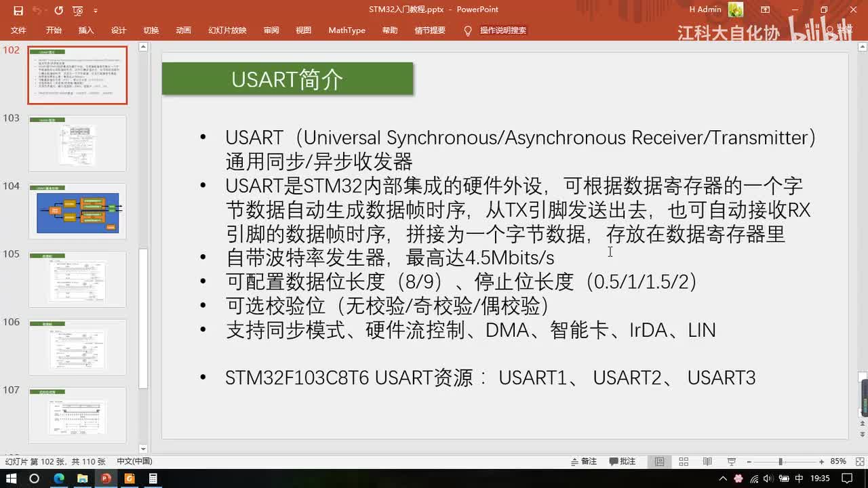
Task: Select slide 106 thumbnail
Action: click(77, 346)
